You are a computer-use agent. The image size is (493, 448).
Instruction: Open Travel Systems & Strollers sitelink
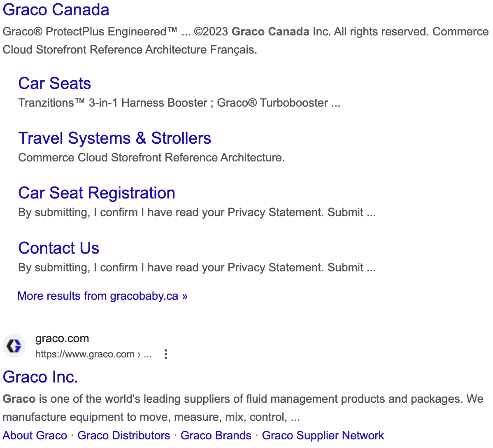115,138
